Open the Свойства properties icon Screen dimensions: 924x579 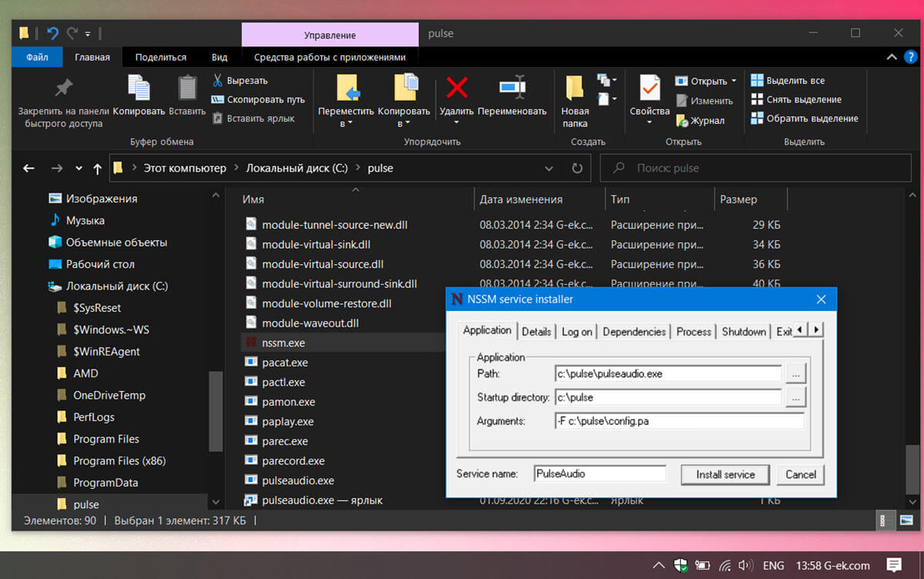[x=649, y=89]
